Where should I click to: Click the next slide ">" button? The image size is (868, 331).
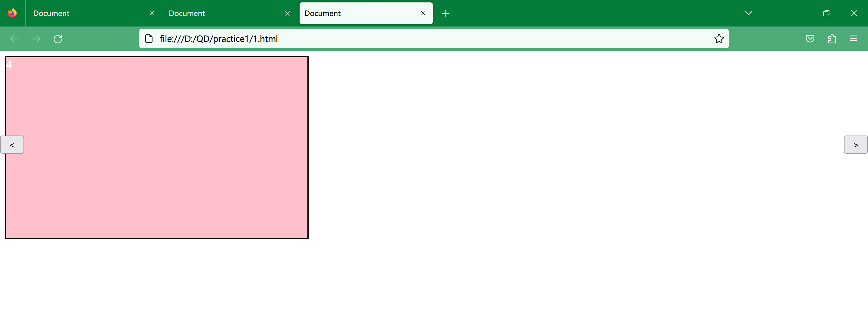coord(855,145)
